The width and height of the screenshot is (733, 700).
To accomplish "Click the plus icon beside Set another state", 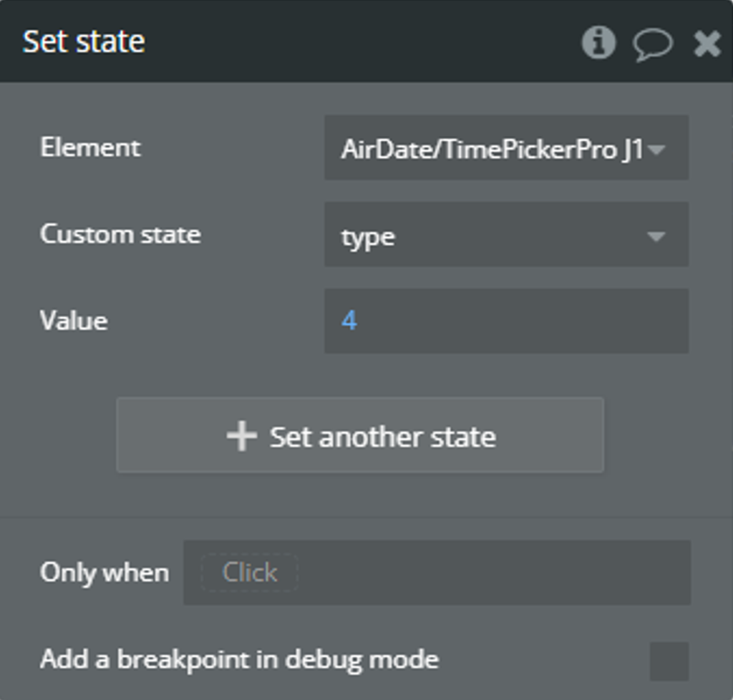I will point(242,436).
